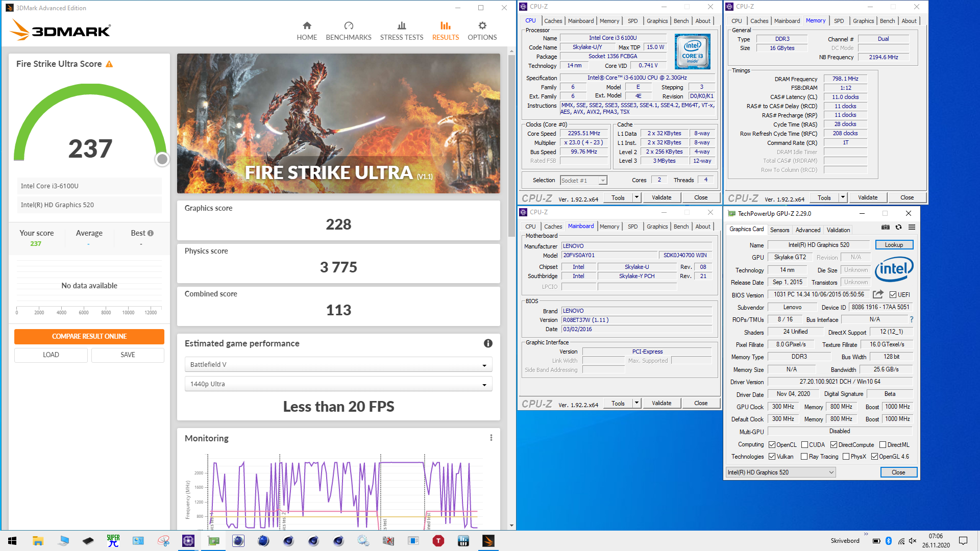Toggle the CUDA checkbox

804,445
